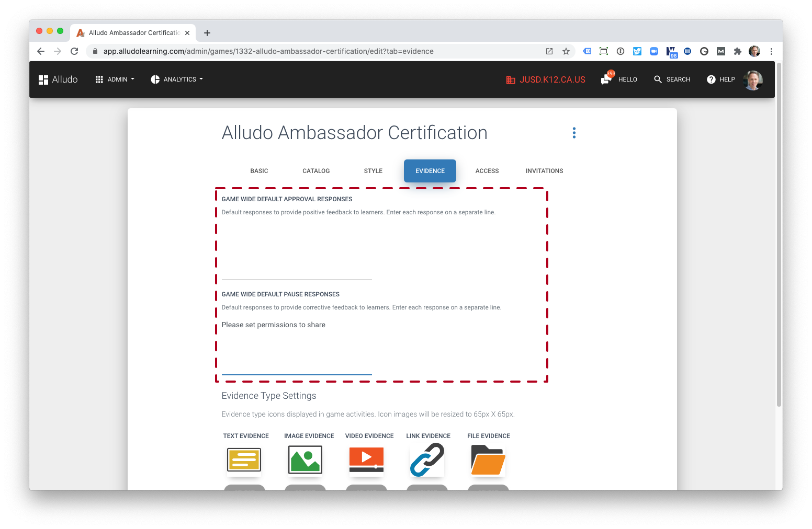812x529 pixels.
Task: Open the Extensions puzzle piece menu
Action: (x=738, y=51)
